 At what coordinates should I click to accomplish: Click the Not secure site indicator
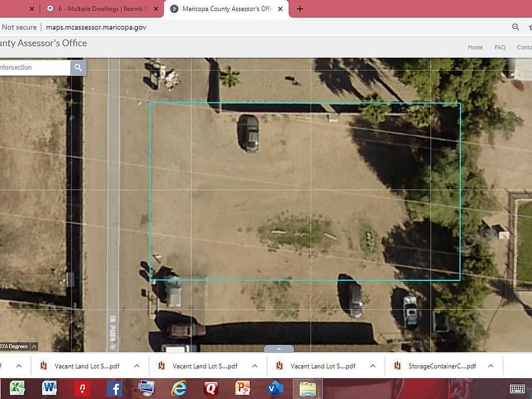(19, 27)
